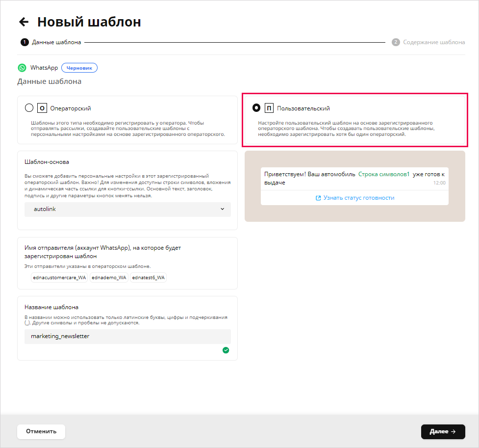The height and width of the screenshot is (448, 479).
Task: Click the Отменить button
Action: click(x=41, y=431)
